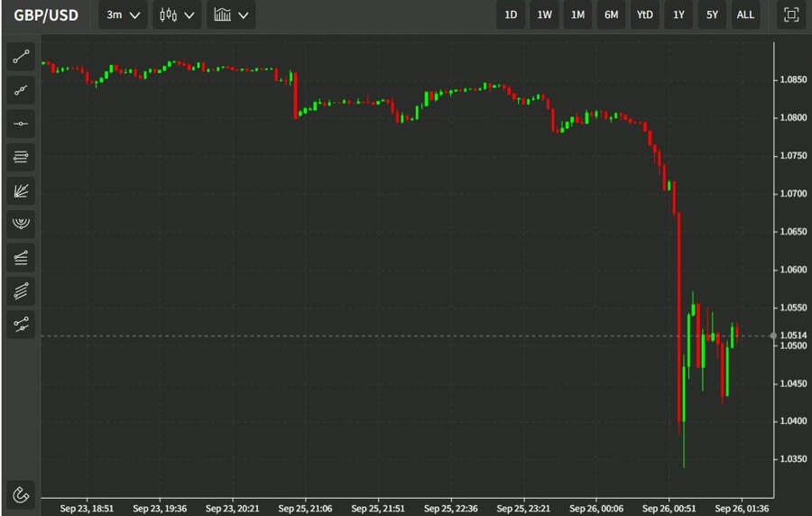The image size is (812, 516).
Task: Click the GBP/USD symbol title
Action: pos(46,15)
